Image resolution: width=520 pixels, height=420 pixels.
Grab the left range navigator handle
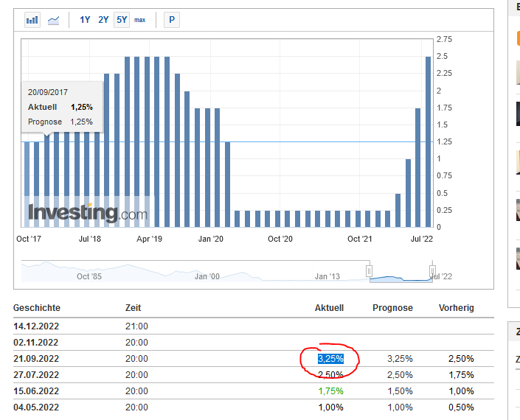point(369,271)
